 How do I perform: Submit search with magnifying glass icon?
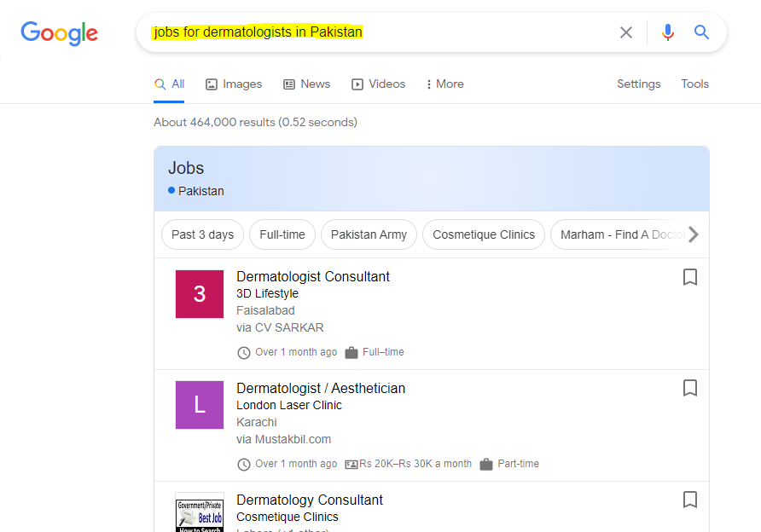[x=701, y=32]
